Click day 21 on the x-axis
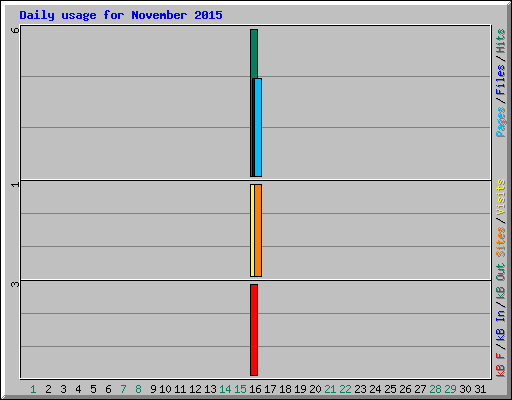This screenshot has height=400, width=512. point(330,389)
